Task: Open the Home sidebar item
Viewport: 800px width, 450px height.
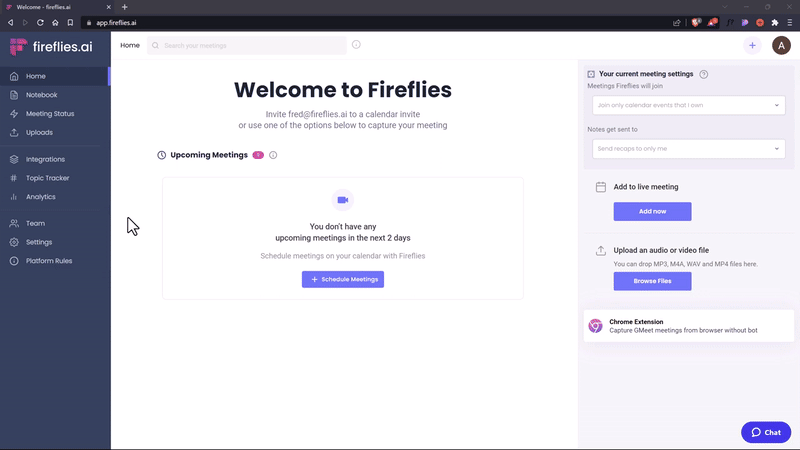Action: pyautogui.click(x=55, y=76)
